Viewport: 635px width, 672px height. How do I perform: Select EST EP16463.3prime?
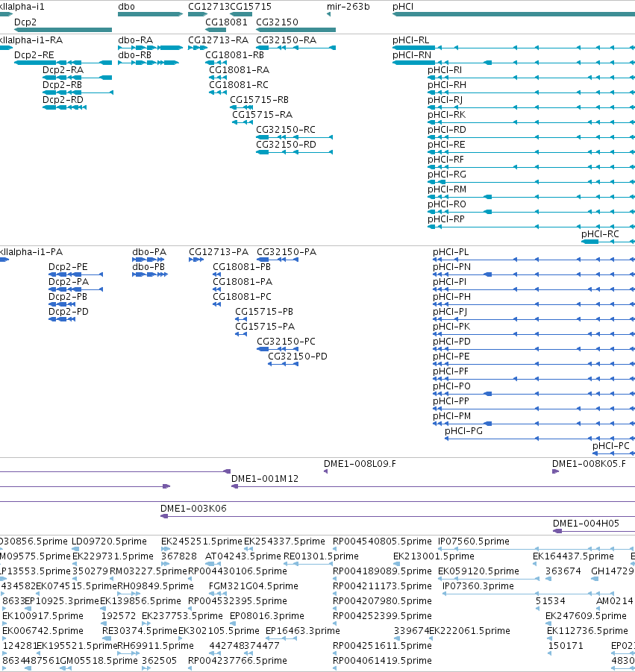click(303, 631)
